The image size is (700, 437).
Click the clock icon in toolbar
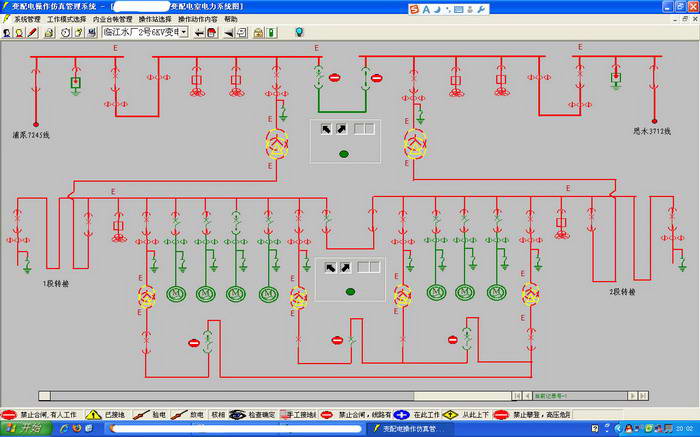click(x=64, y=32)
